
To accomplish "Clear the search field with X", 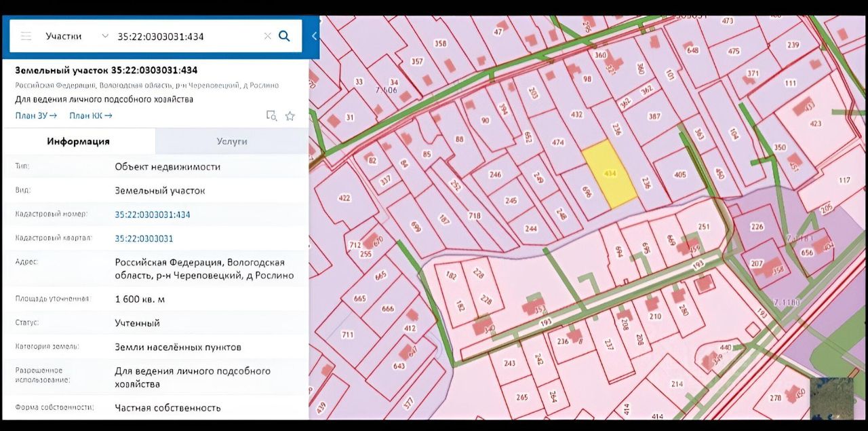I will coord(267,36).
